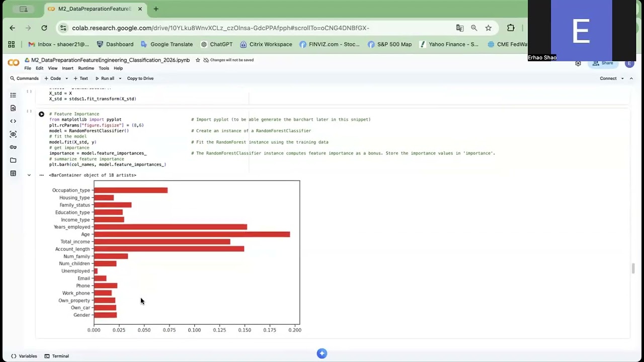644x362 pixels.
Task: Open the variable inspector eye icon in sidebar
Action: coord(13,134)
